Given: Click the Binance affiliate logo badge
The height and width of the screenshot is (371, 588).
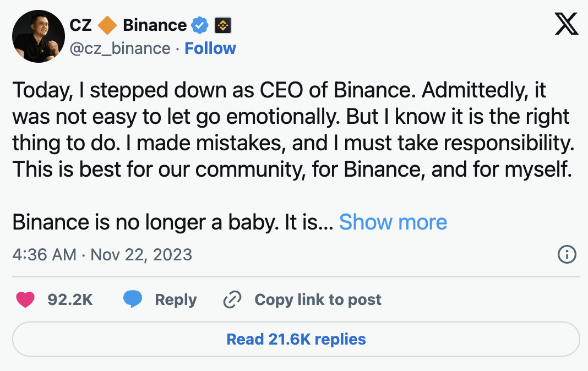Looking at the screenshot, I should 222,25.
